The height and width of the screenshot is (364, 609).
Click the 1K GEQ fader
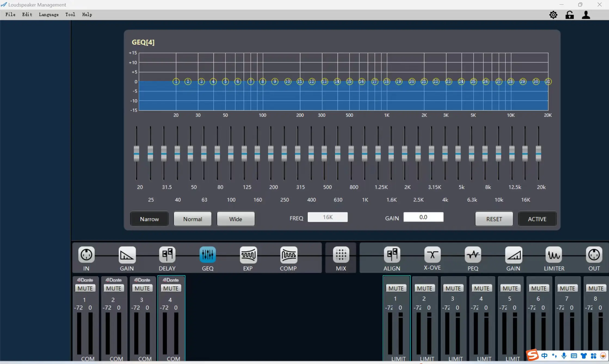pos(364,153)
